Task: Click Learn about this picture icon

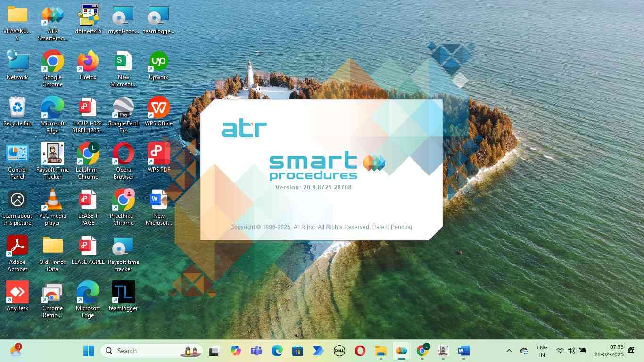Action: point(17,207)
